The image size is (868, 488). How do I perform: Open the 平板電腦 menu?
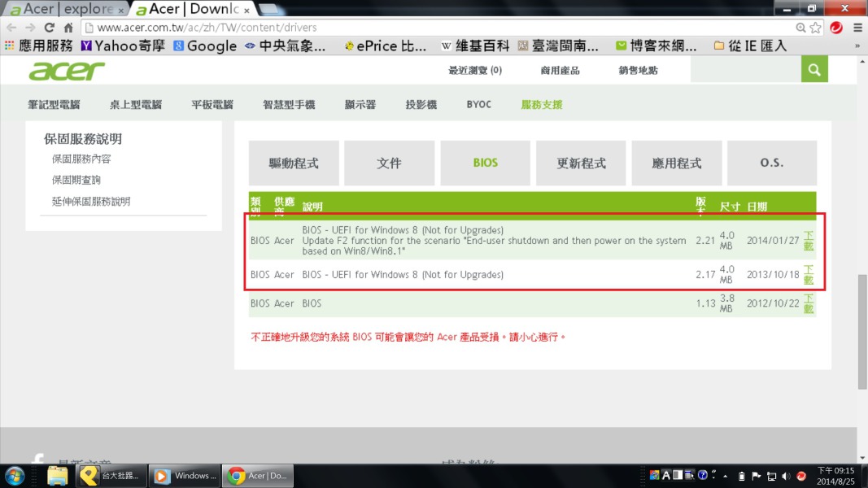[x=212, y=105]
